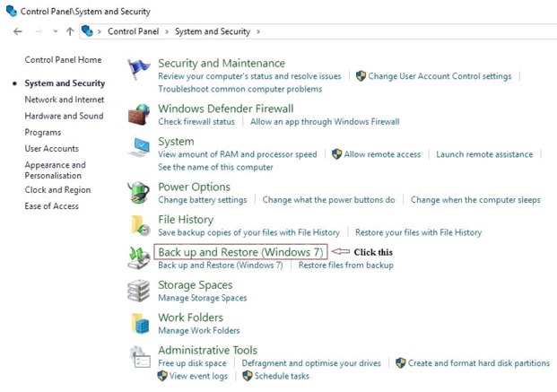Click Review your computer's status and resolve issues

pos(249,76)
